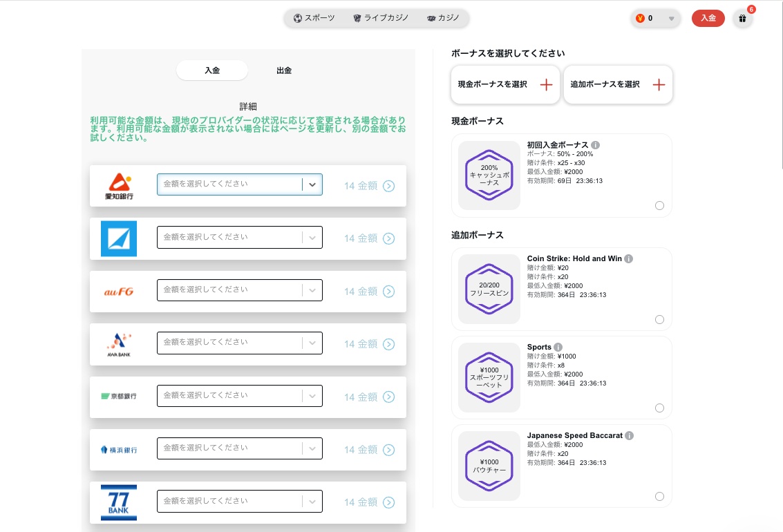
Task: Click the red plus on 現金ボーナスを選択
Action: pyautogui.click(x=546, y=85)
